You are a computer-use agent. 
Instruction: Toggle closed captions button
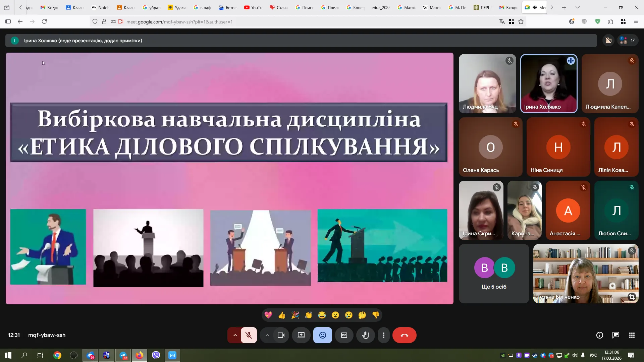pyautogui.click(x=344, y=335)
